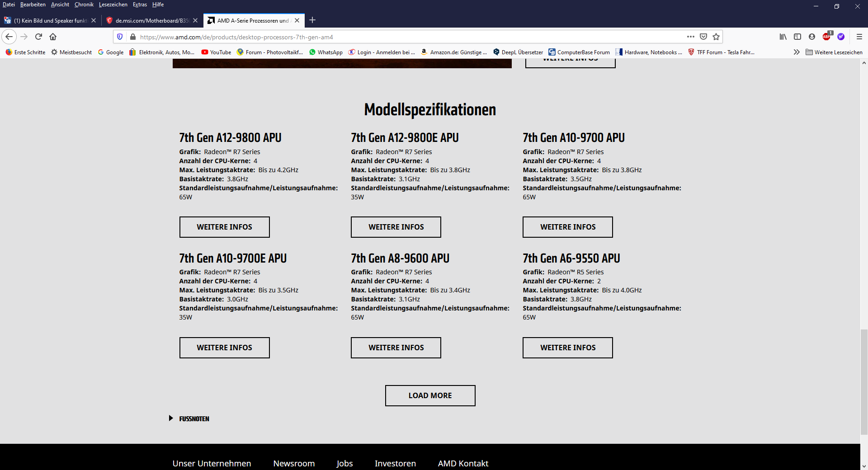Show site security padlock info
Viewport: 868px width, 470px height.
coord(132,37)
